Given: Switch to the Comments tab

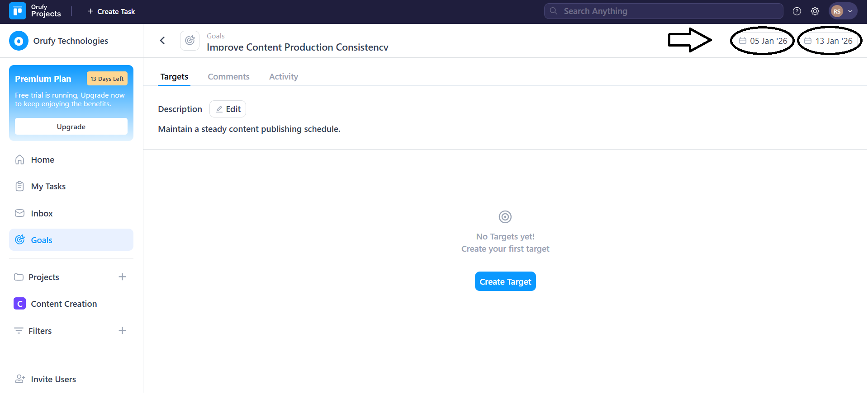Looking at the screenshot, I should pos(228,77).
